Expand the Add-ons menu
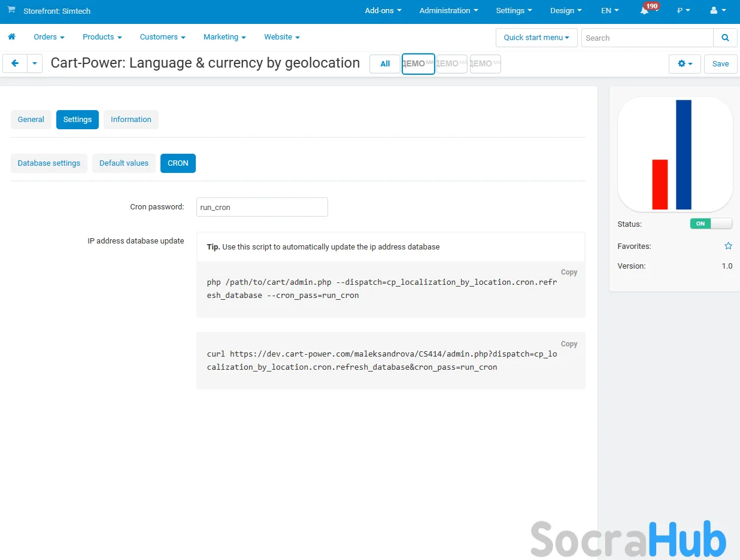 [383, 11]
